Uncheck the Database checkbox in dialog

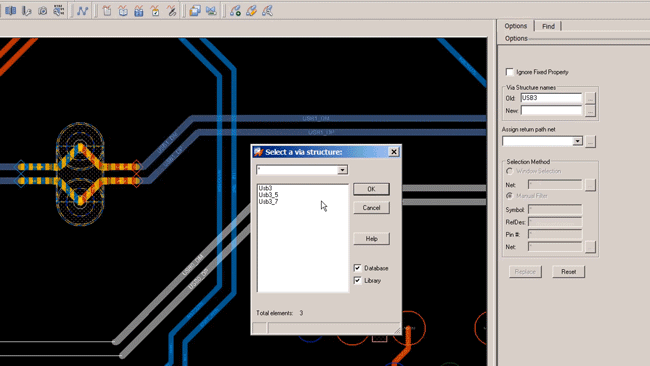[357, 268]
